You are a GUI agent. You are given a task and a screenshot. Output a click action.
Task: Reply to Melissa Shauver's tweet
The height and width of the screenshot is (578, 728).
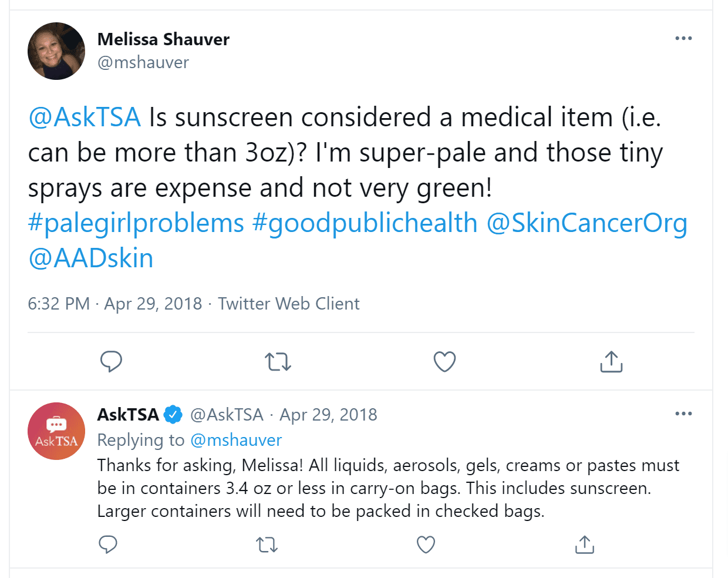tap(111, 361)
